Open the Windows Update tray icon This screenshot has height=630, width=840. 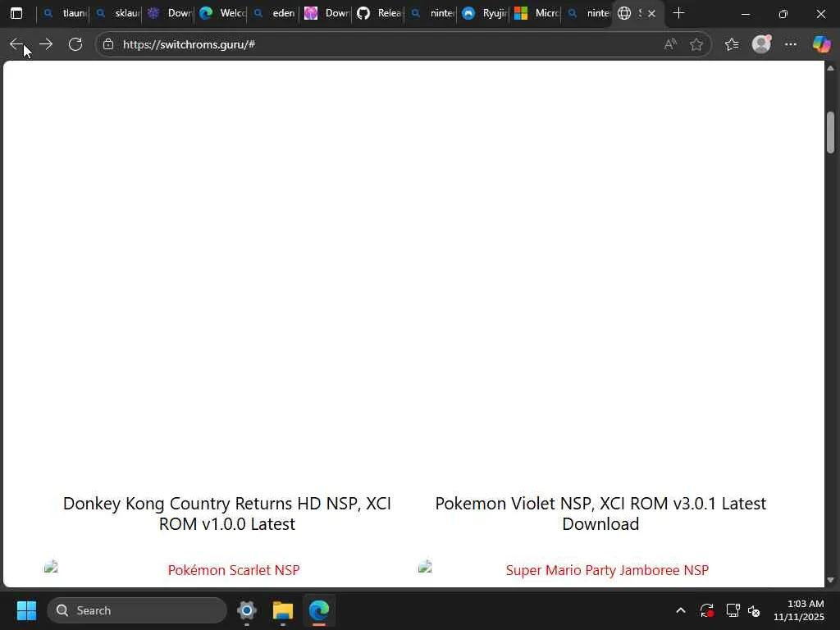coord(706,610)
